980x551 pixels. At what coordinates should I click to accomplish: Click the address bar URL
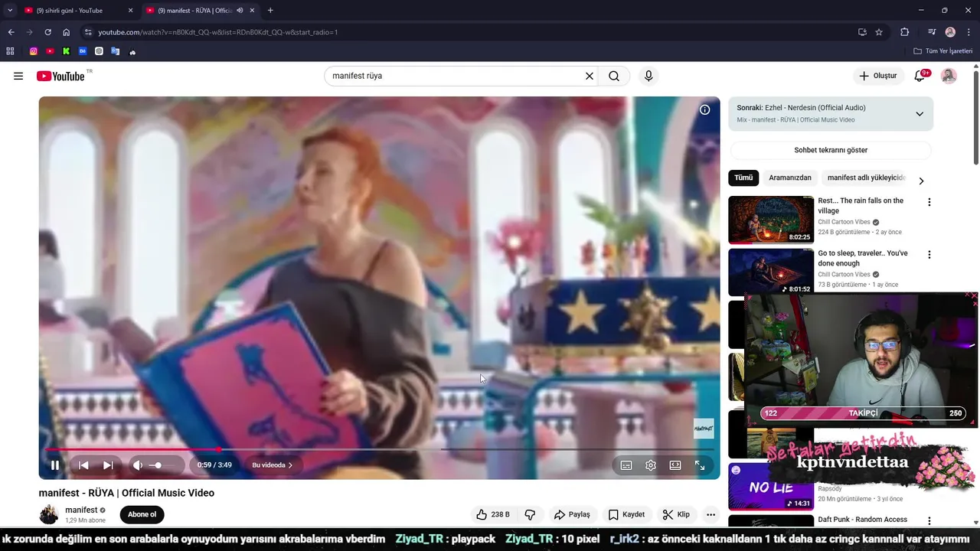(217, 32)
